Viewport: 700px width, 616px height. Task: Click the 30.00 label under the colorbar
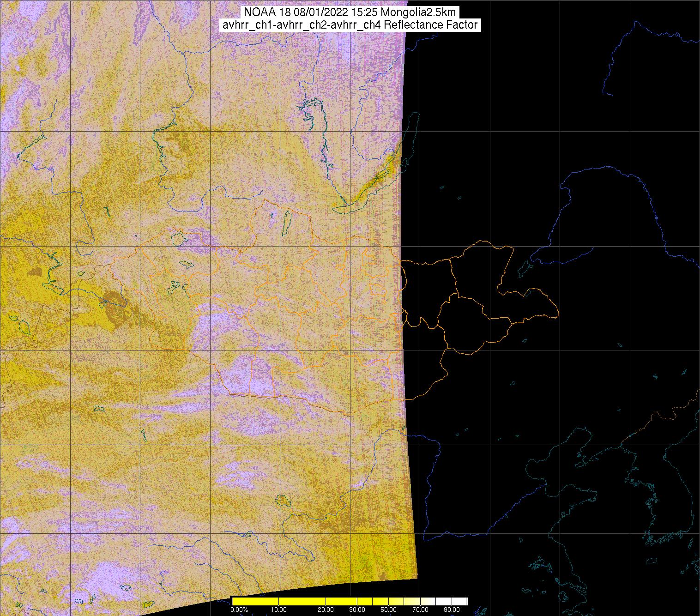(357, 610)
